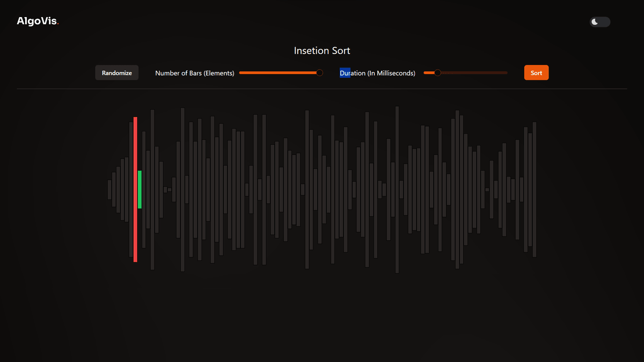
Task: Toggle the dark mode switch
Action: (599, 22)
